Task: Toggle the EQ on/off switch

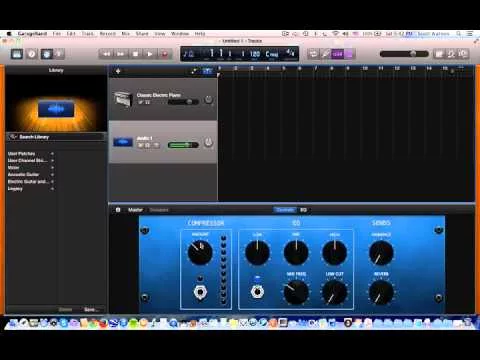Action: (257, 292)
